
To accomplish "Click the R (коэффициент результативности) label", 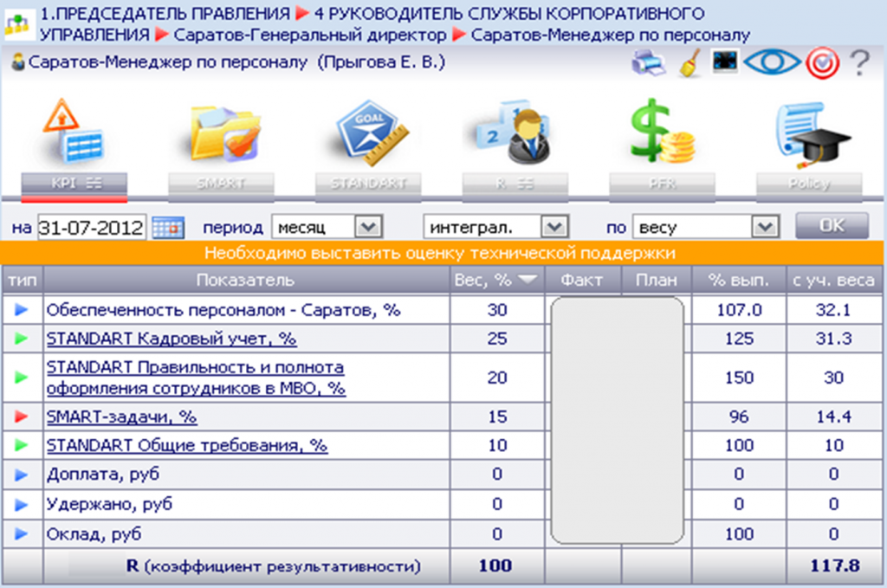I will [x=274, y=566].
